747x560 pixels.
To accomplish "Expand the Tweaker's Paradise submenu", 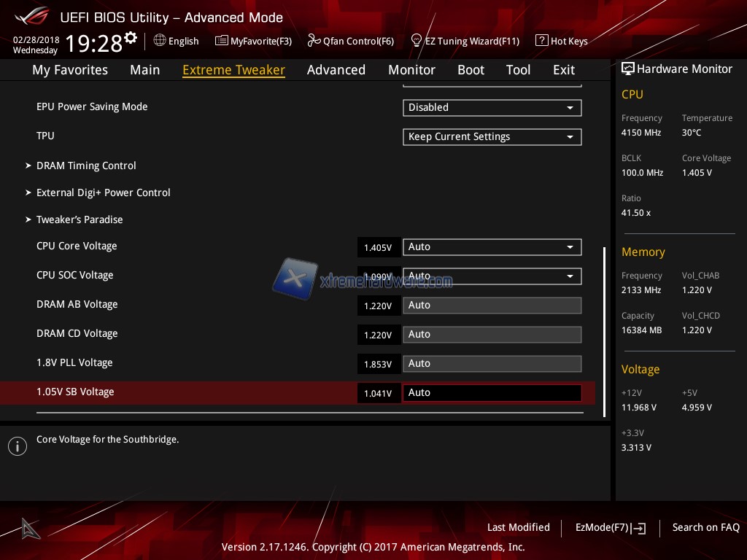I will pyautogui.click(x=80, y=219).
